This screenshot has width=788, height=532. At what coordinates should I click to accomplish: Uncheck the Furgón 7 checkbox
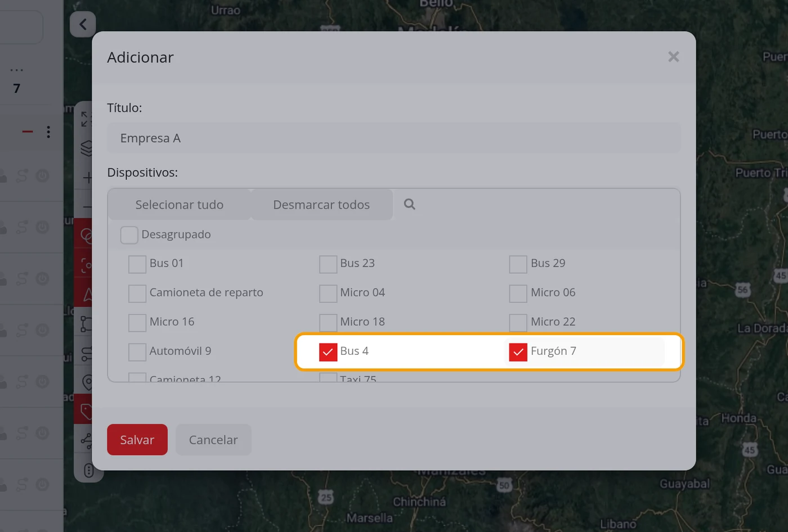pos(518,351)
